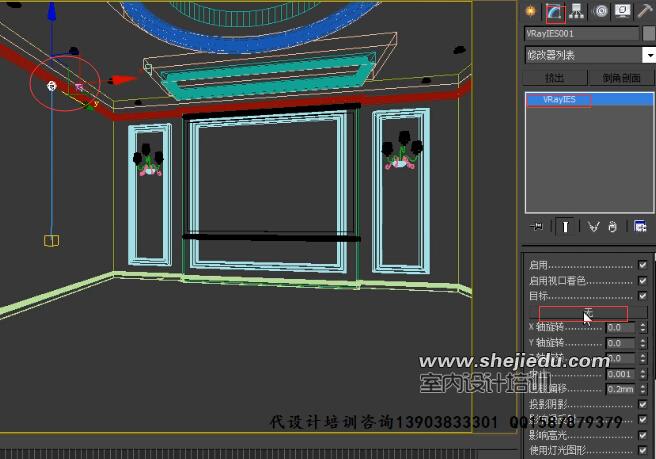Uncheck the 目标 checkbox
This screenshot has height=459, width=656.
643,297
